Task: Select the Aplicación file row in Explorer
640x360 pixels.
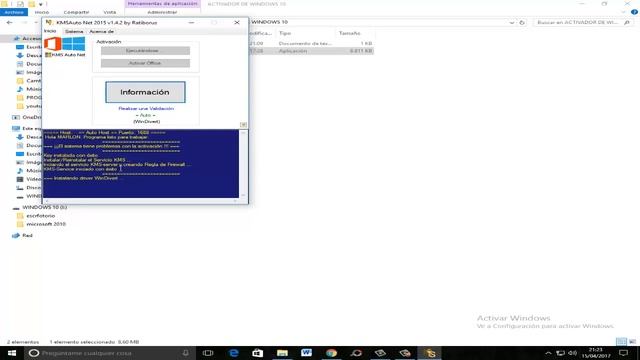Action: tap(310, 51)
